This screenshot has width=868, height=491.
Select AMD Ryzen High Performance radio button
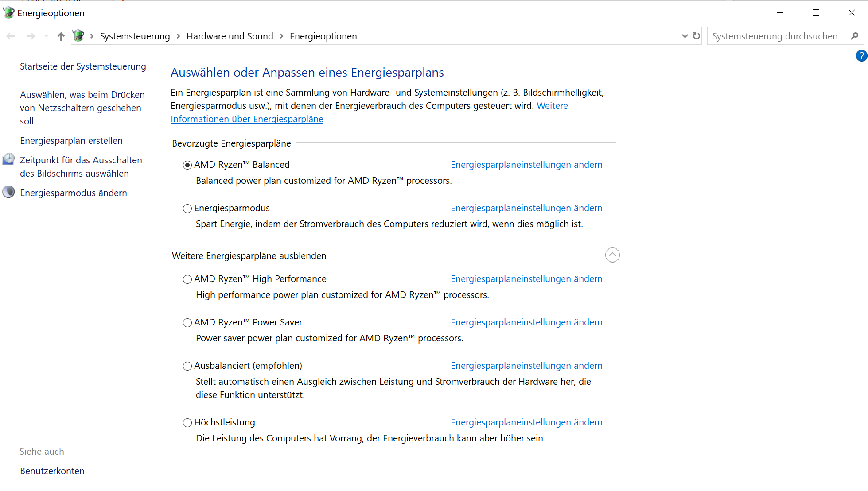click(187, 279)
